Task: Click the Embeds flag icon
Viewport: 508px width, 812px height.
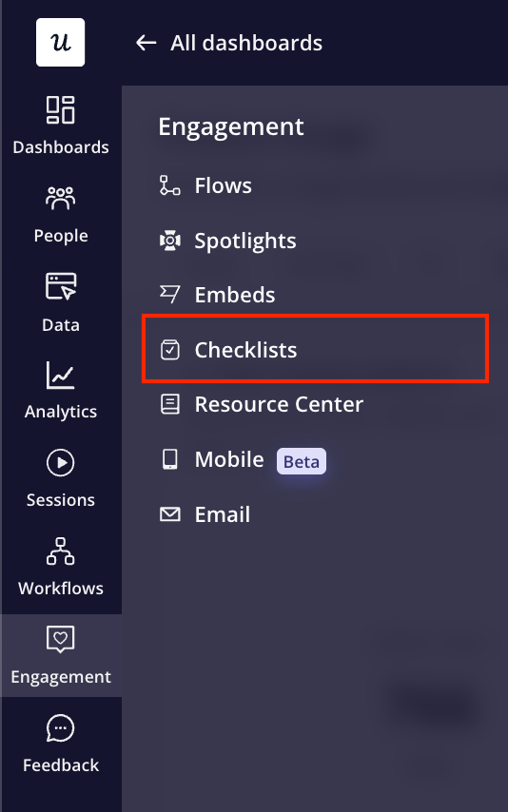Action: [x=169, y=295]
